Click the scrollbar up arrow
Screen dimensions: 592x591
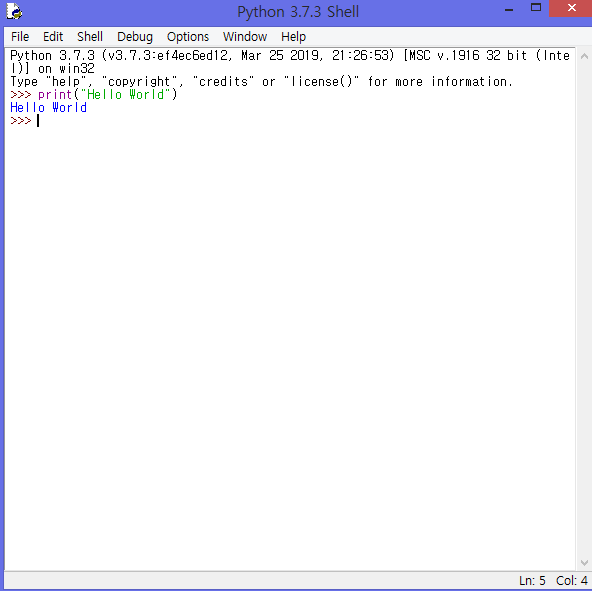tap(584, 57)
